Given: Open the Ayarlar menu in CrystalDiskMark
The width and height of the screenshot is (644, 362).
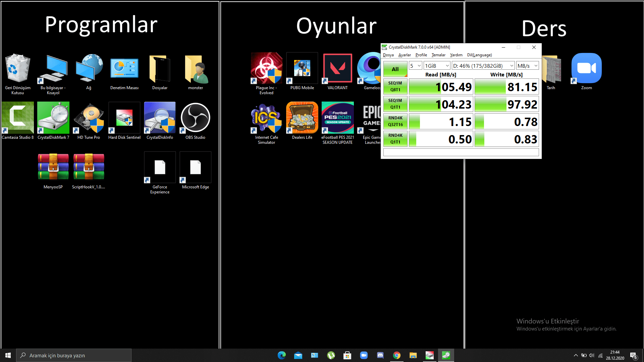Looking at the screenshot, I should 404,55.
